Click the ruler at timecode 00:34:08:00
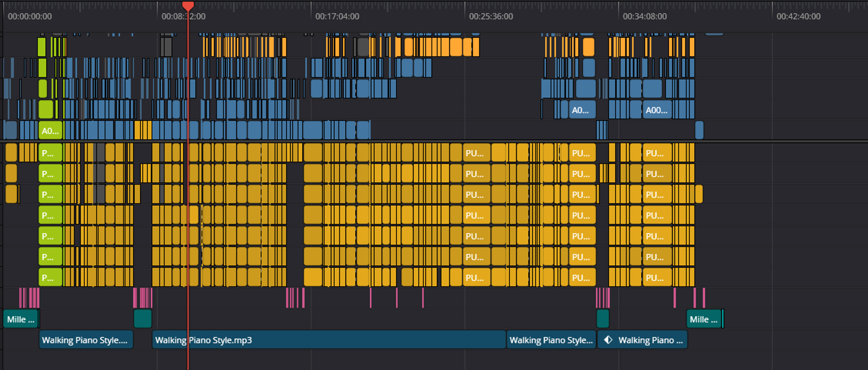The height and width of the screenshot is (370, 868). pyautogui.click(x=645, y=16)
